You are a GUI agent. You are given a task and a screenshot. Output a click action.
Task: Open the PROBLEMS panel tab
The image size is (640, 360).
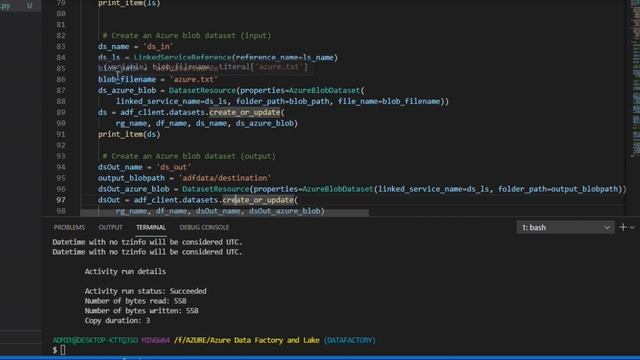point(69,227)
